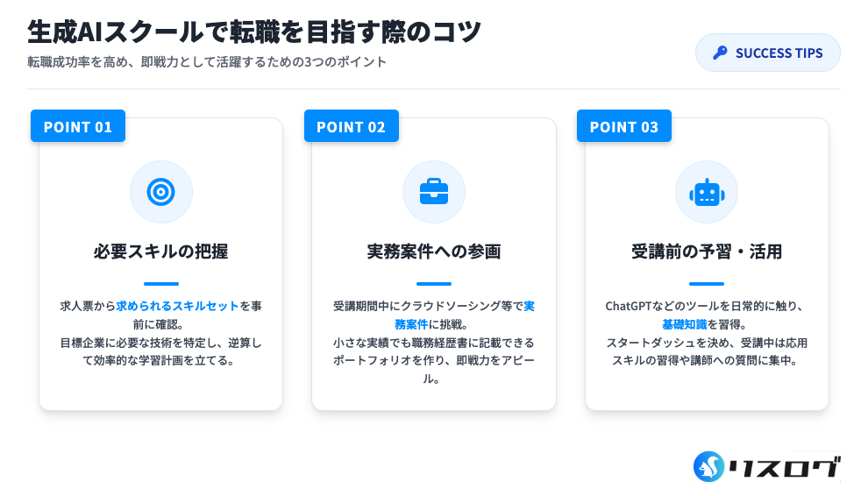868x496 pixels.
Task: Click the robot icon in POINT 03 card
Action: click(x=707, y=192)
